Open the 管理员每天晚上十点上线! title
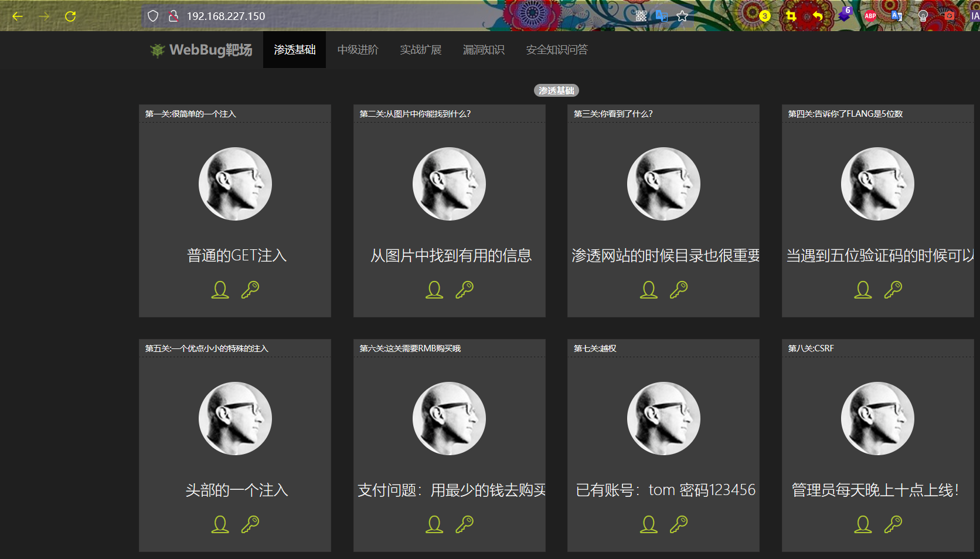The height and width of the screenshot is (559, 980). (x=875, y=490)
